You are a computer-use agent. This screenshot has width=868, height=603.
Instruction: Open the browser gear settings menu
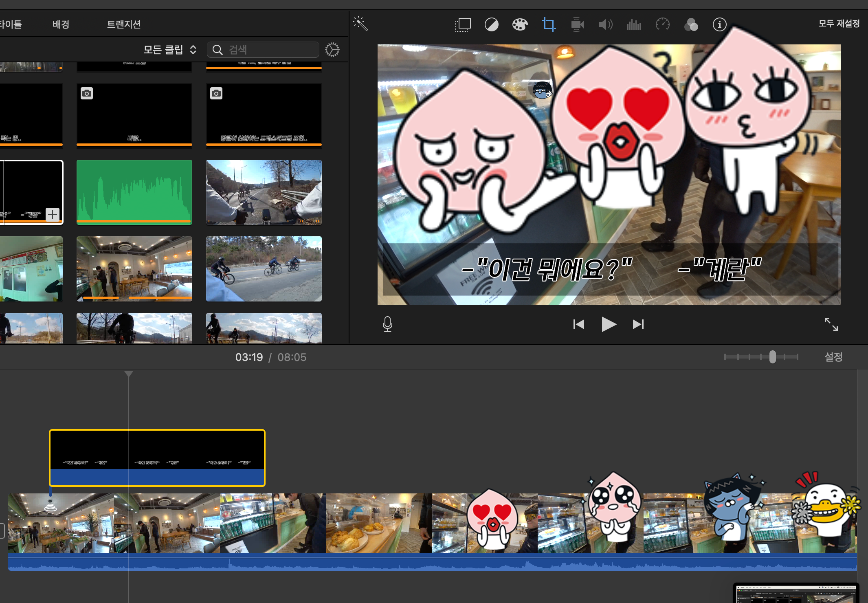[332, 50]
